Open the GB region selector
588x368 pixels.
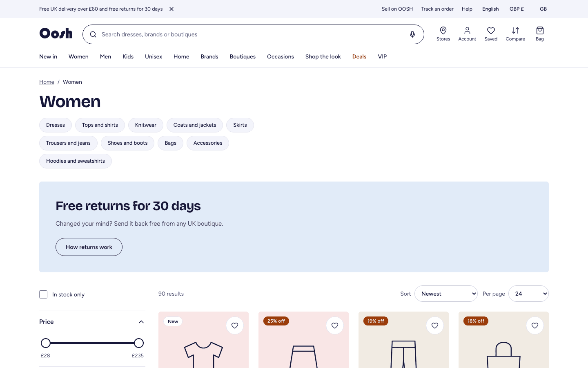[543, 9]
